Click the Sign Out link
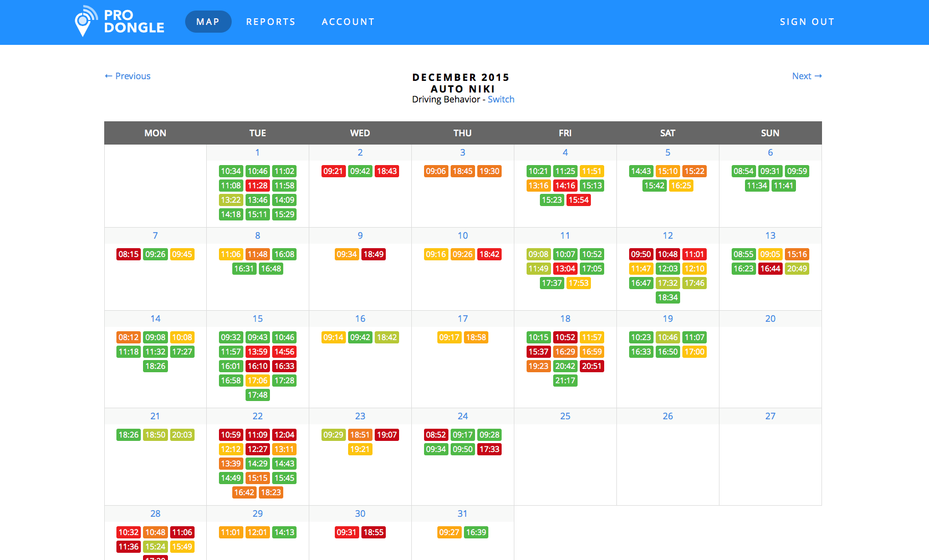Screen dimensions: 929x560 (807, 22)
